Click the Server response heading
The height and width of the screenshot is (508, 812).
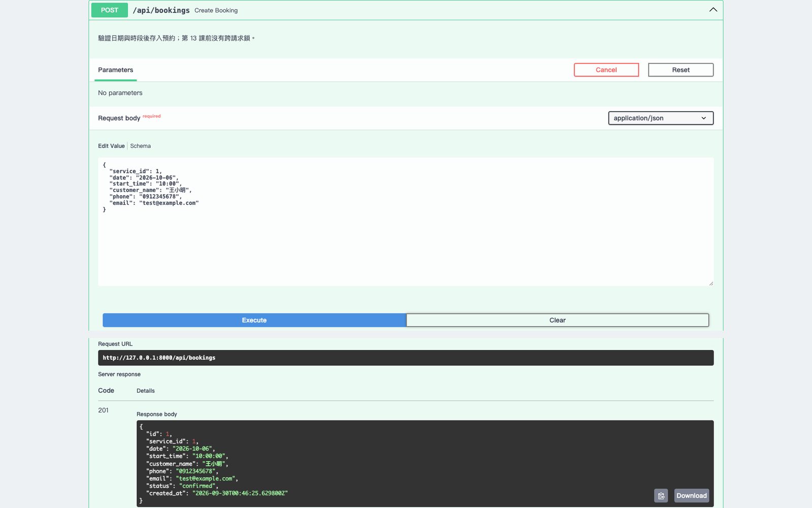[x=119, y=374]
